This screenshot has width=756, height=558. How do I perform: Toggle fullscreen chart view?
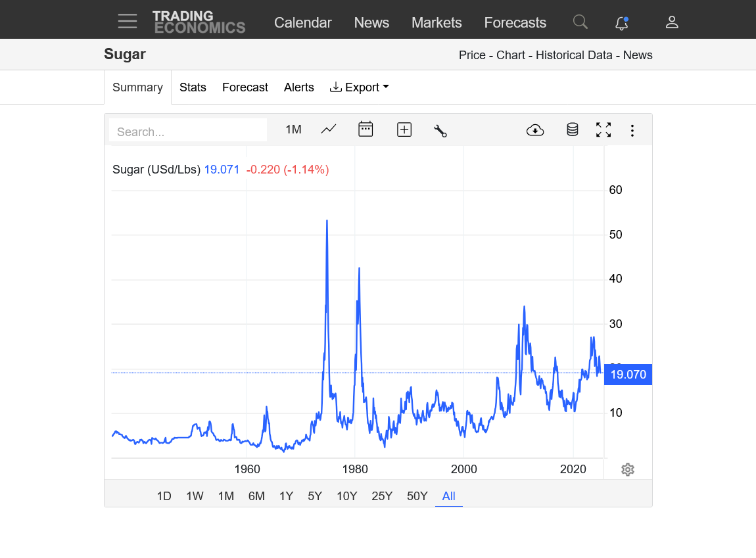pos(603,130)
